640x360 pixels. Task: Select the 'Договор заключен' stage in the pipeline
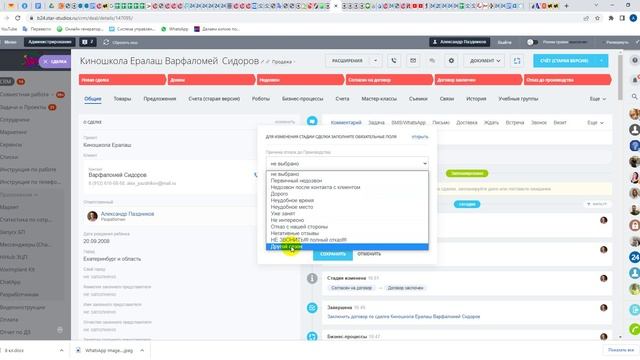(478, 80)
